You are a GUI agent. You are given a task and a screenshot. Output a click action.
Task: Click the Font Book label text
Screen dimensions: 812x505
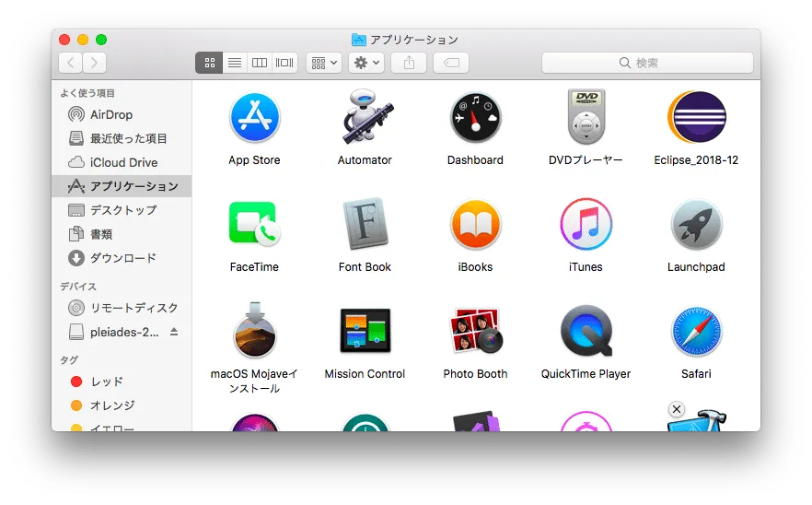365,267
